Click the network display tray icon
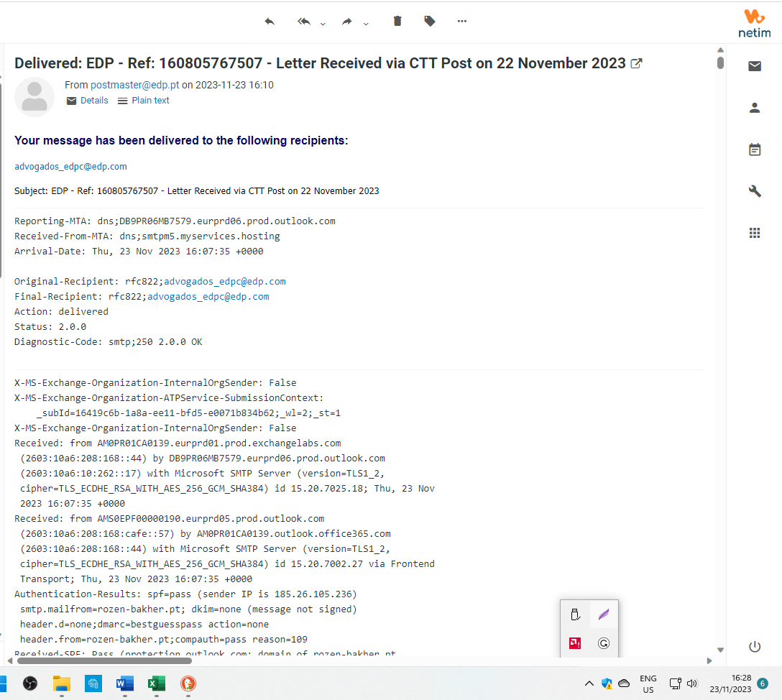This screenshot has width=782, height=700. click(676, 683)
